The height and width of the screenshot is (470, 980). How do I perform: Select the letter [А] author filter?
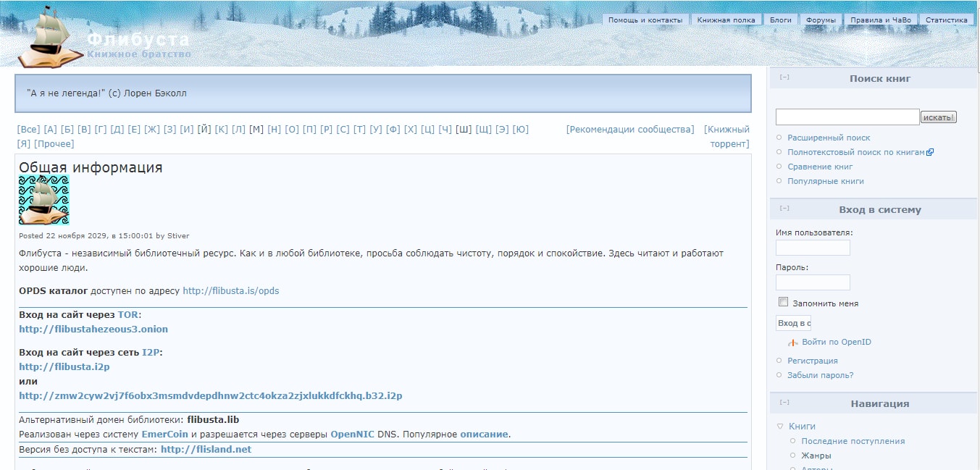pos(50,130)
